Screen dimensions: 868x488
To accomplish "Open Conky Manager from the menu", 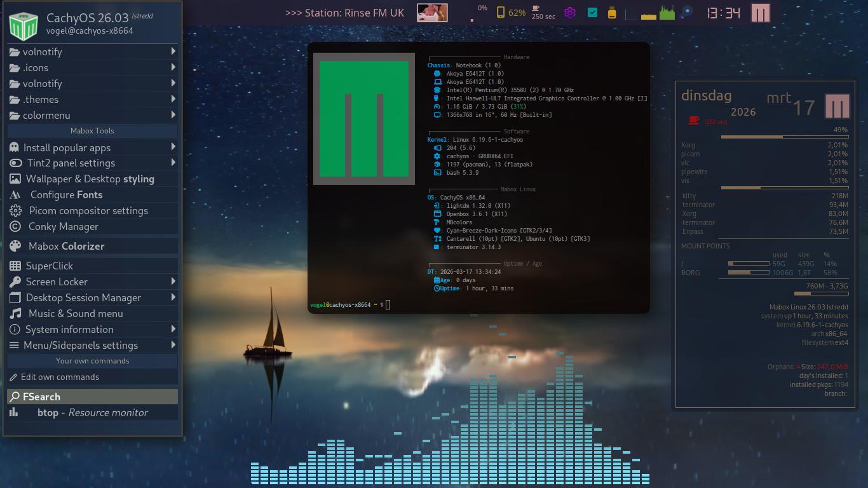I will 63,226.
